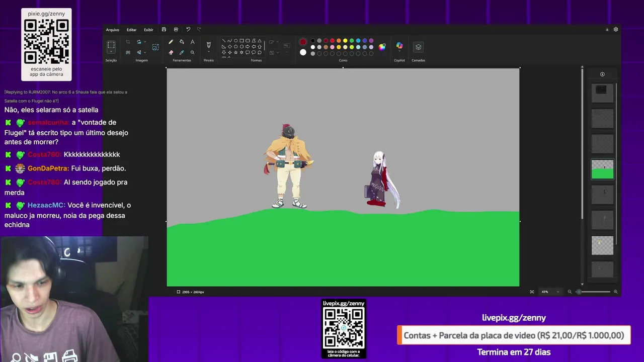Click the white-haired character on canvas

[x=383, y=180]
